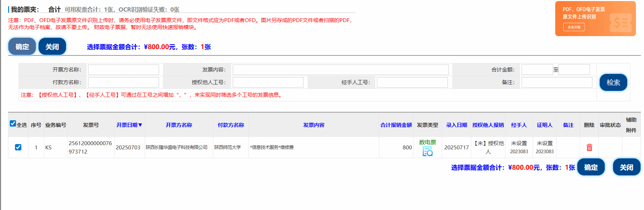Sort by 开票日期 column header

coord(129,125)
